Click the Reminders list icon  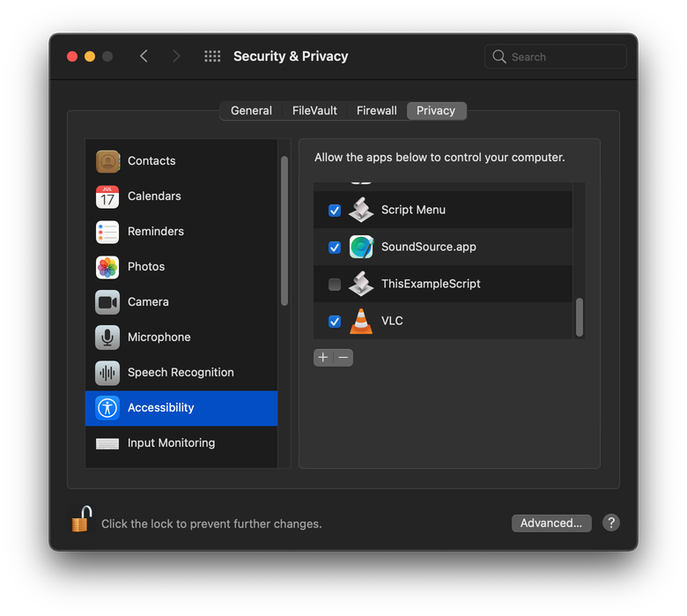click(107, 232)
